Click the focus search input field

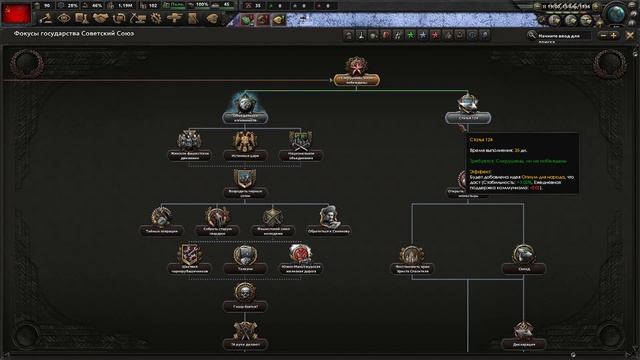click(564, 36)
